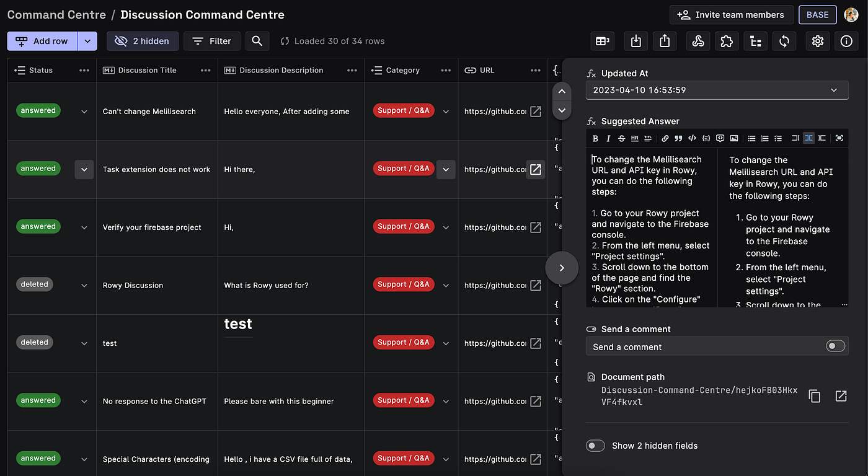Open the search icon beside Filter
This screenshot has height=476, width=868.
pos(257,41)
